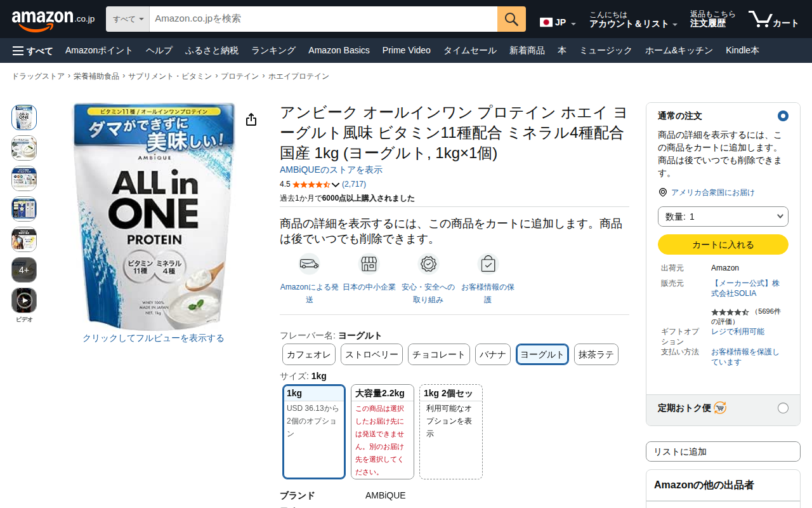
Task: Click the share icon beside product image
Action: (251, 119)
